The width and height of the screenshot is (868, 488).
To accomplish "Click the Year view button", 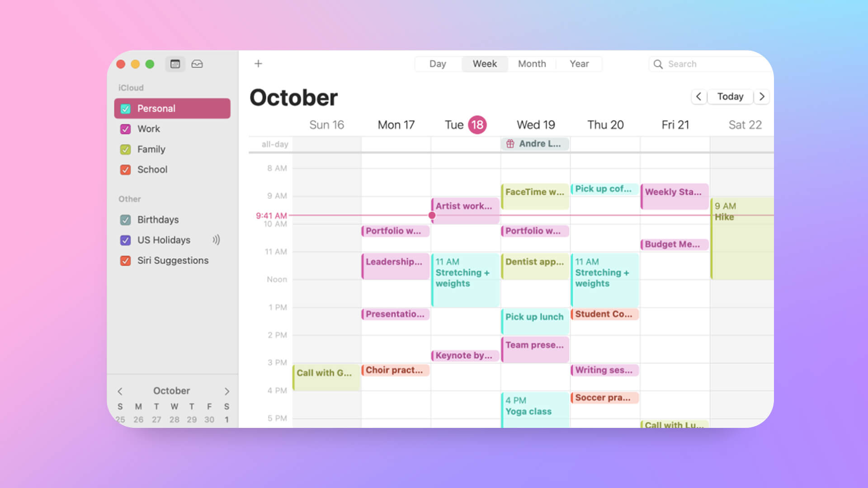I will (578, 63).
